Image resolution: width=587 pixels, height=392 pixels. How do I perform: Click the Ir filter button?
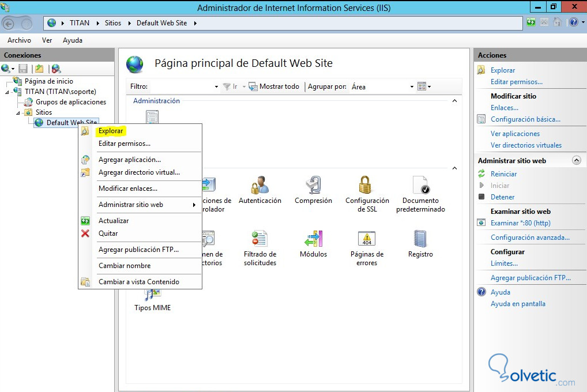pyautogui.click(x=231, y=86)
